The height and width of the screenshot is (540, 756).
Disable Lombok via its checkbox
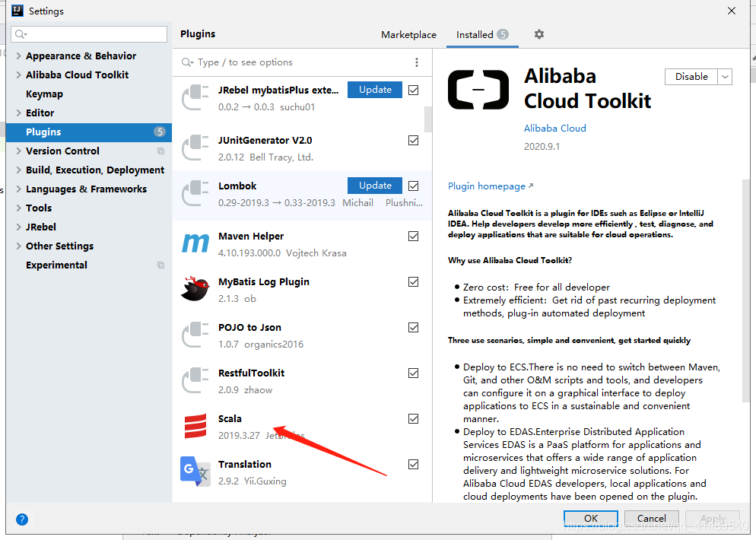[413, 186]
